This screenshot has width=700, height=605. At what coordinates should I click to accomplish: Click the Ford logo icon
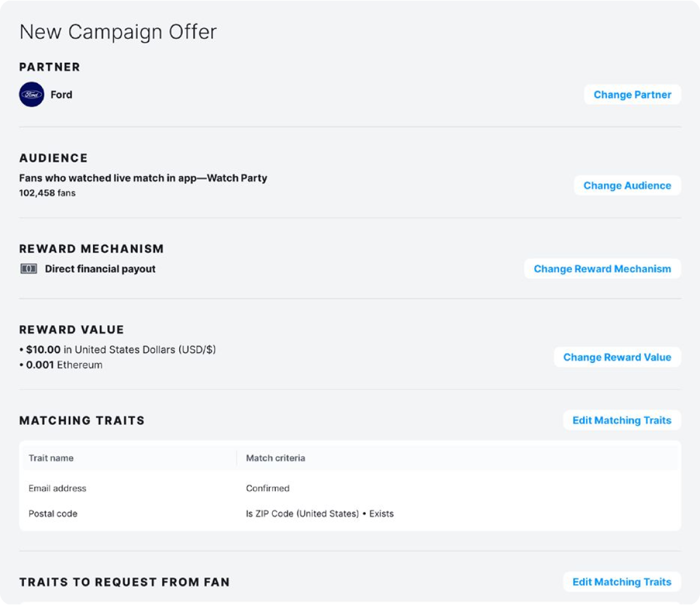[x=31, y=95]
